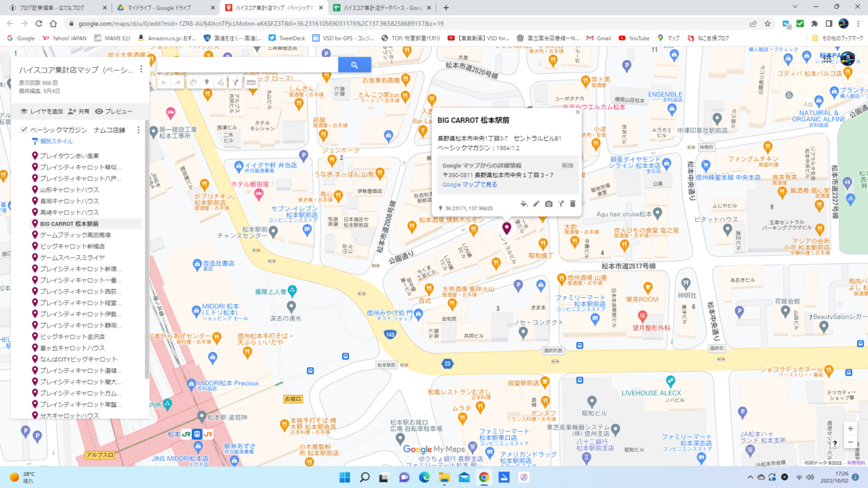Zoom in with the plus button

(850, 428)
